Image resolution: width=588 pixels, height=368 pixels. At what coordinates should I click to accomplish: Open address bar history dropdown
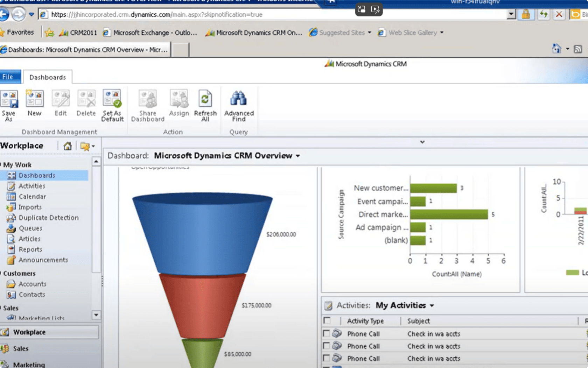[x=511, y=14]
